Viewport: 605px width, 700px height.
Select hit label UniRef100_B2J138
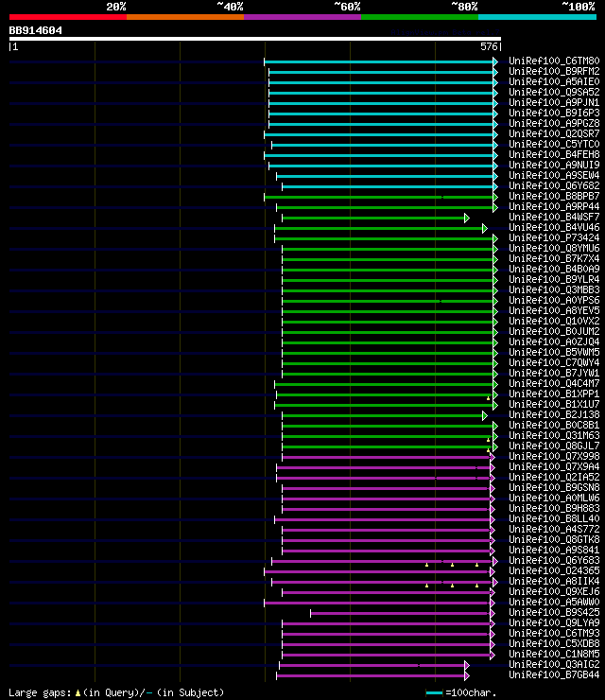[554, 414]
